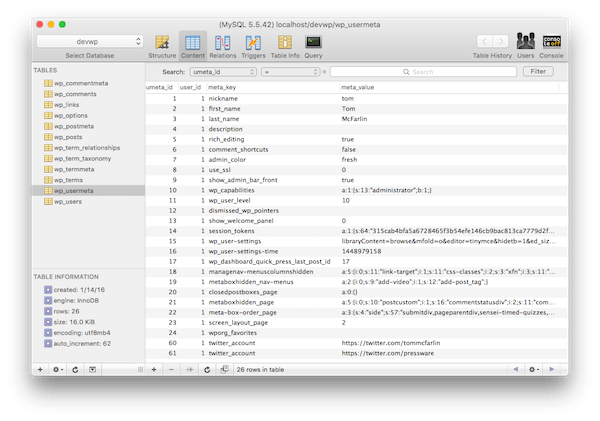Sort by the user_id column header
The image size is (600, 421).
pyautogui.click(x=192, y=87)
